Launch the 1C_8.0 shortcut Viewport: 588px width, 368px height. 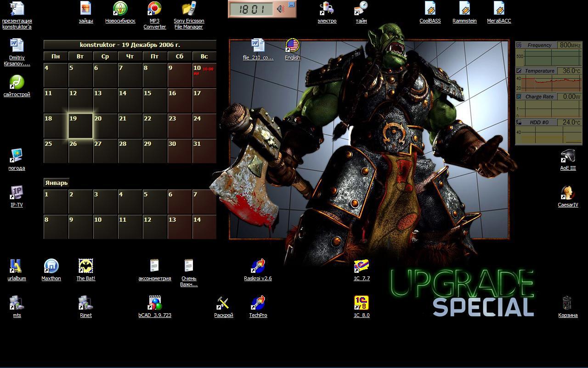pyautogui.click(x=362, y=304)
